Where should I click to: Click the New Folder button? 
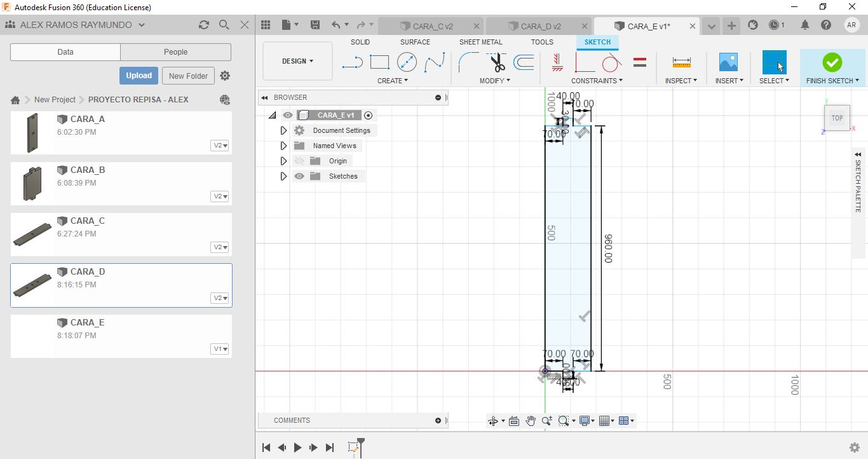189,76
